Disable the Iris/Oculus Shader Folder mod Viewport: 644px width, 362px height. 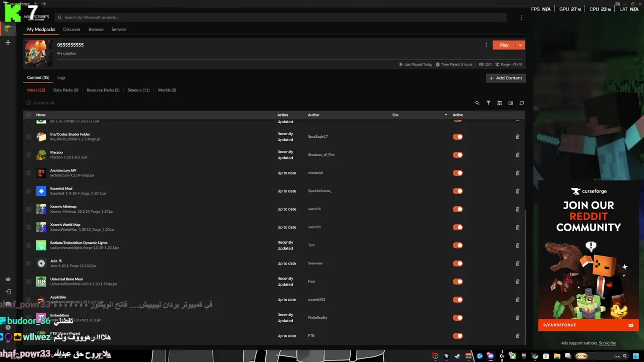457,137
